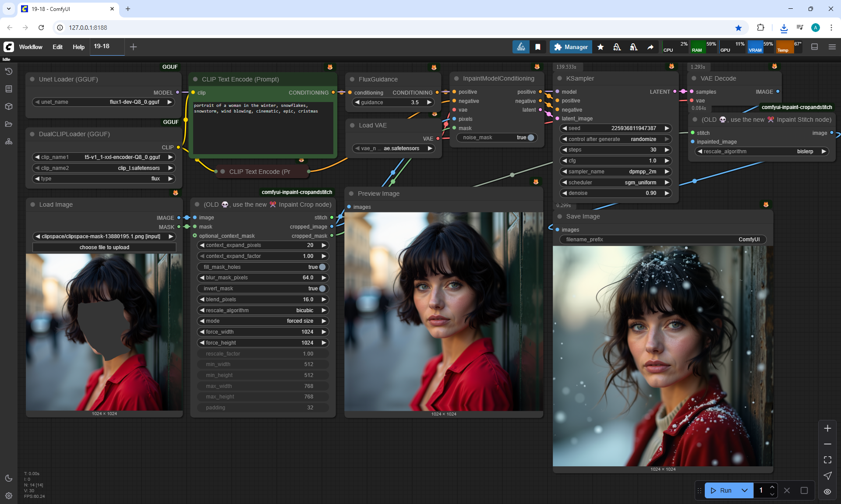The height and width of the screenshot is (504, 841).
Task: Expand the Run button dropdown arrow
Action: coord(745,490)
